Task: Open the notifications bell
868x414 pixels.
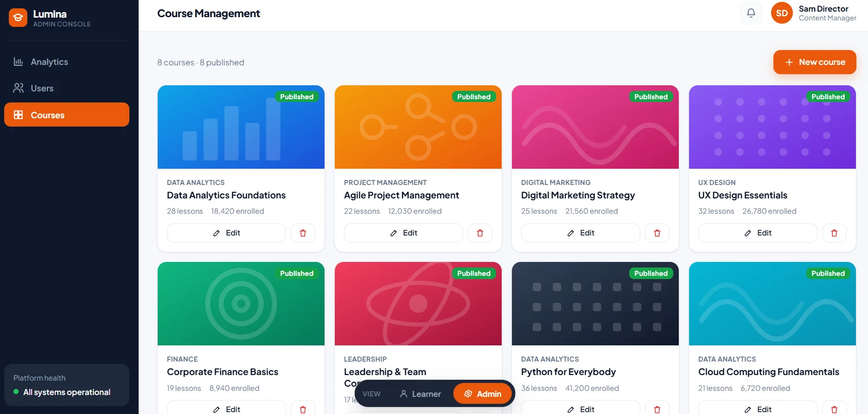Action: (751, 13)
